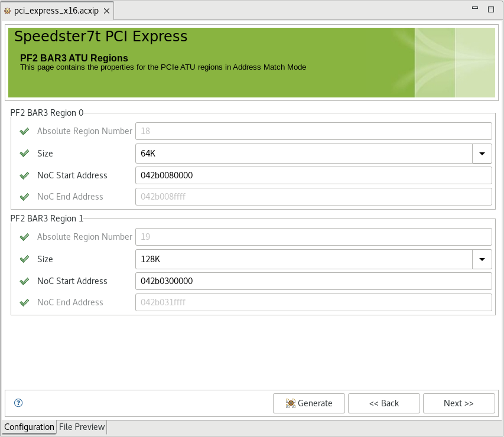This screenshot has width=504, height=437.
Task: Click the checkmark beside NoC Start Address in Region 0
Action: 24,175
